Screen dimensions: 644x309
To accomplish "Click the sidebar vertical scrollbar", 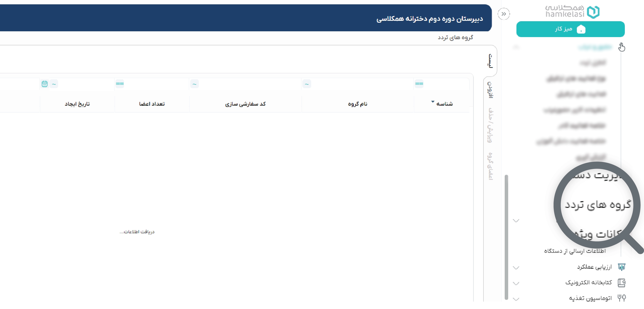I will (506, 237).
